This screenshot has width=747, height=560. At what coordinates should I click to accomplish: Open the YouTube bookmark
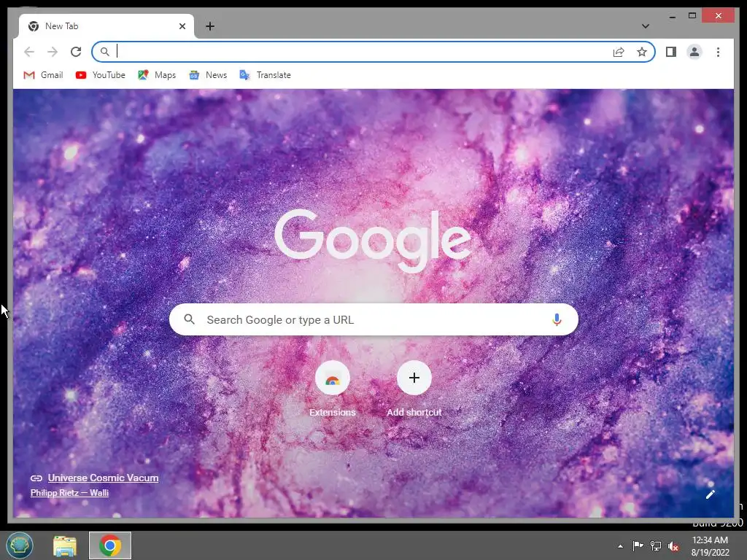[101, 75]
